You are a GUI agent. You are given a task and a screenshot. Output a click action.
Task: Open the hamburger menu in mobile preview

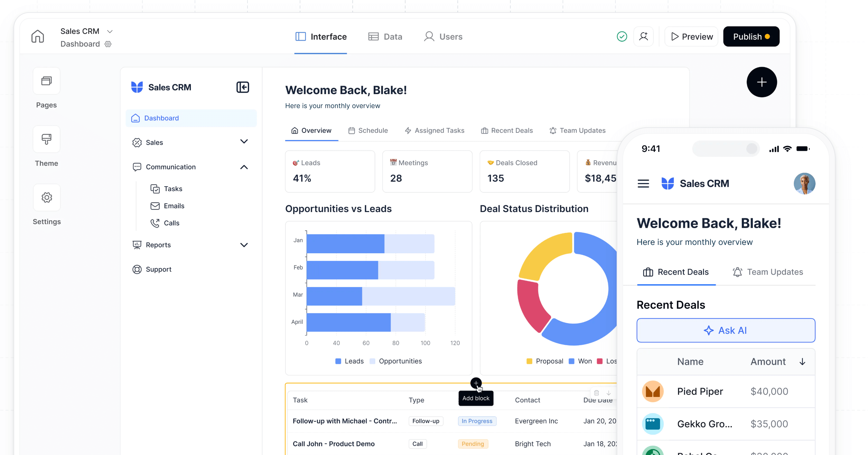(x=643, y=184)
